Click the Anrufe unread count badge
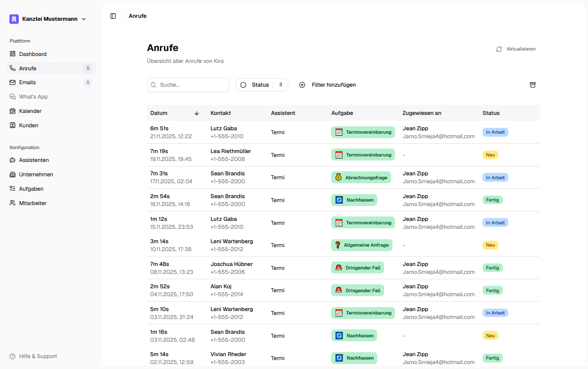 [88, 68]
